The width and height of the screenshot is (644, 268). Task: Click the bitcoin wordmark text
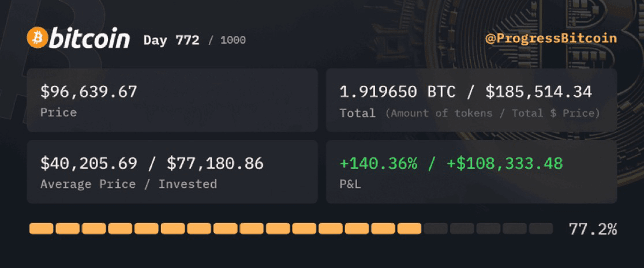pos(90,39)
